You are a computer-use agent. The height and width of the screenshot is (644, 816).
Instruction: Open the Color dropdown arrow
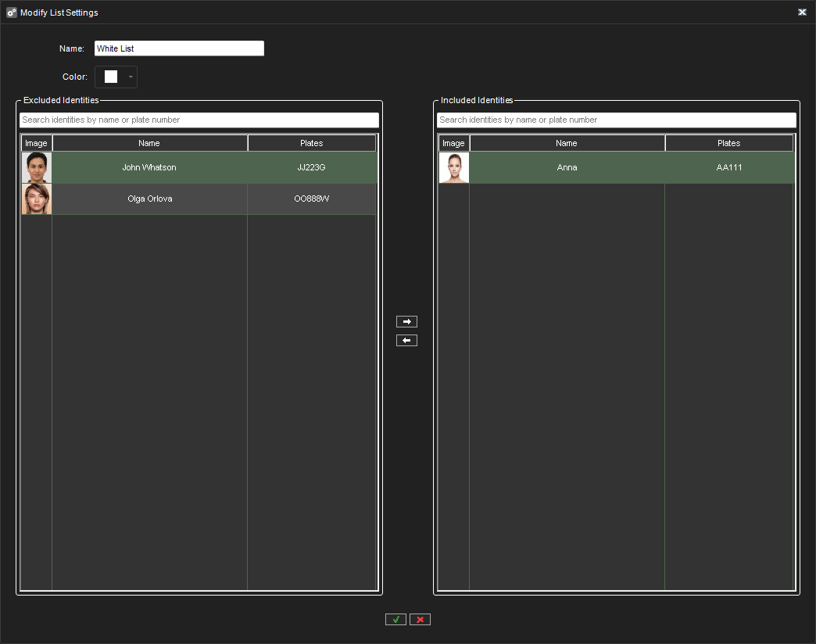click(131, 77)
